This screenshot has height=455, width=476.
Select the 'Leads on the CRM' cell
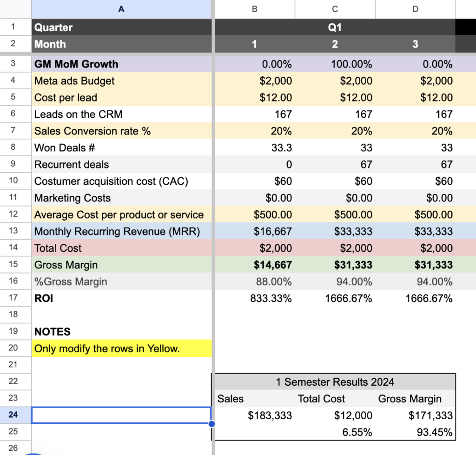pos(121,114)
